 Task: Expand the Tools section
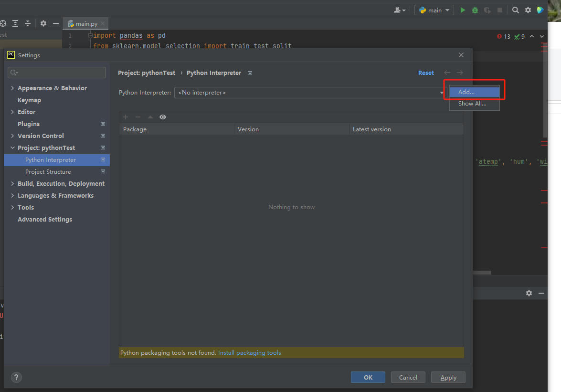point(12,207)
